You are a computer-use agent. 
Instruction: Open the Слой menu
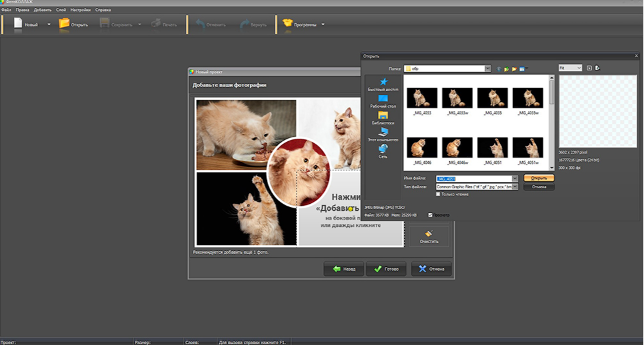[61, 10]
